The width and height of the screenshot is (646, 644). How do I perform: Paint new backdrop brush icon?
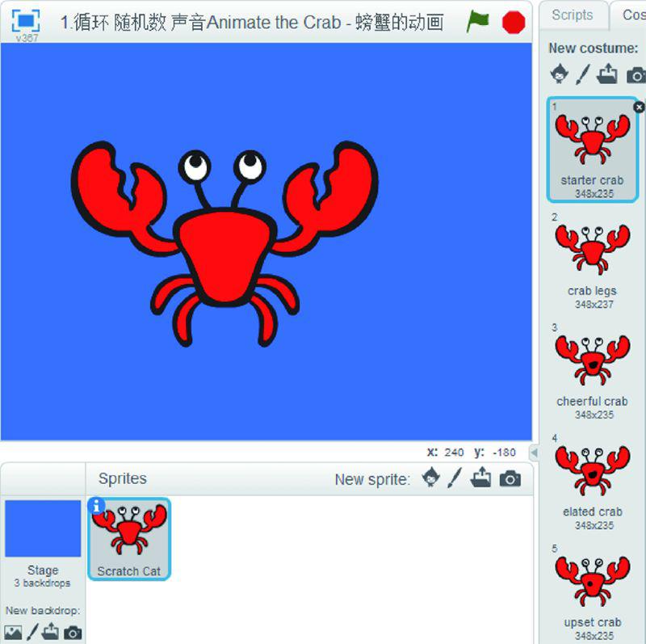[x=32, y=632]
